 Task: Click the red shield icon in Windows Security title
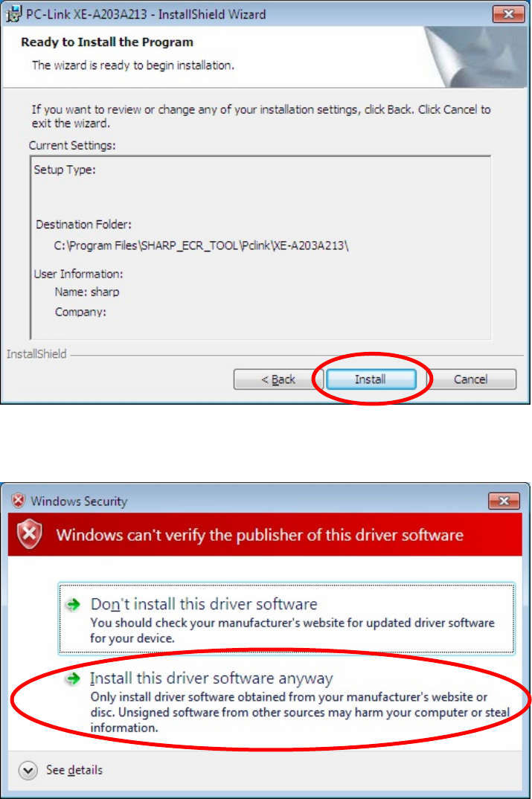pos(19,501)
